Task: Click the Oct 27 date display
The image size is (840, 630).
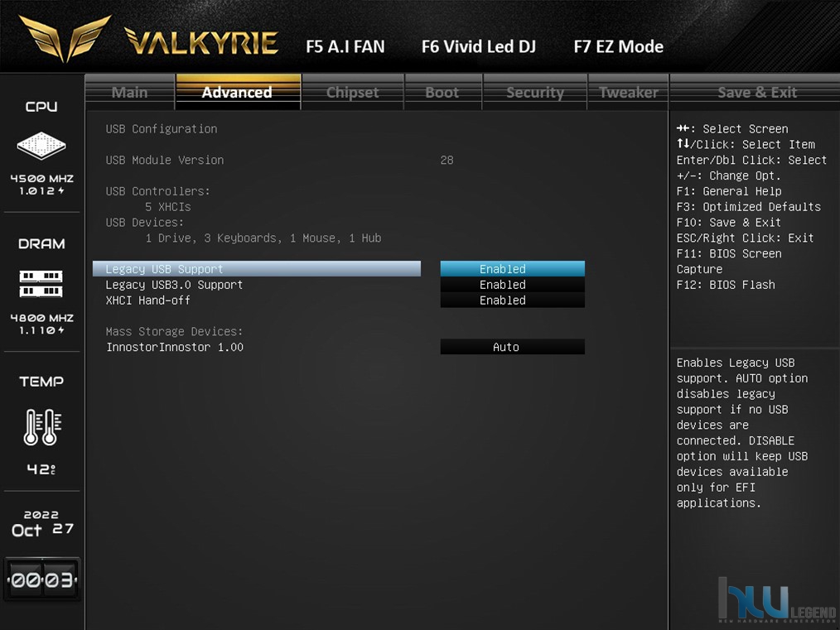Action: [42, 530]
